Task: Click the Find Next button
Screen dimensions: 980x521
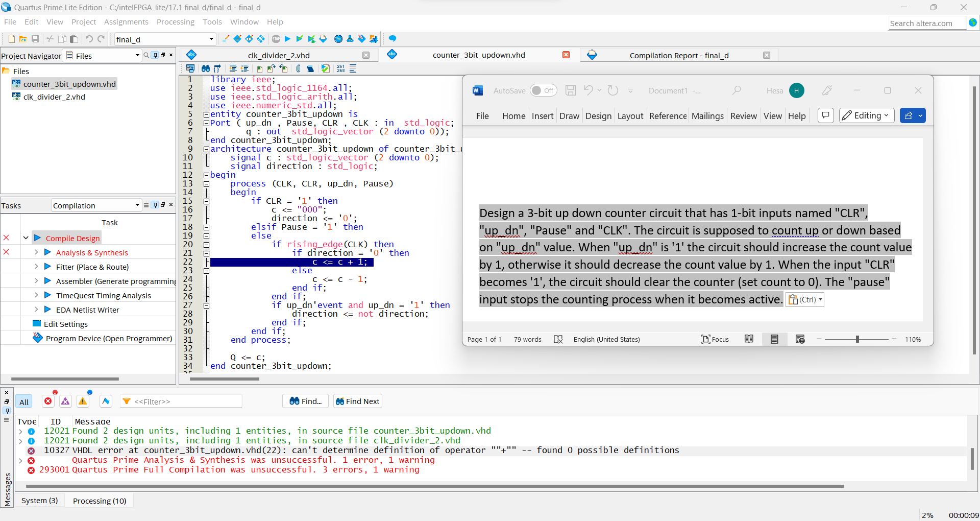Action: tap(357, 401)
